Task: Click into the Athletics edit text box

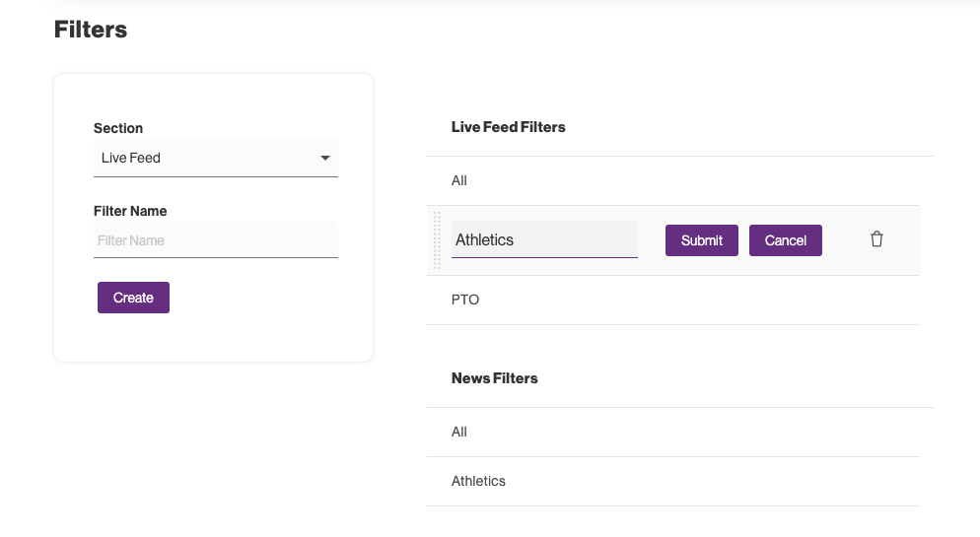Action: point(543,239)
